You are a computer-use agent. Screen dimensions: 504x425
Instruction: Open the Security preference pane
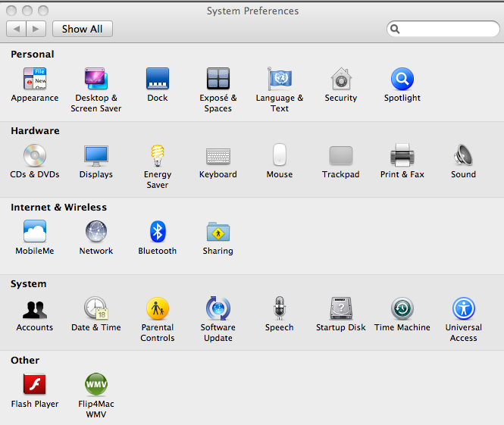coord(341,80)
